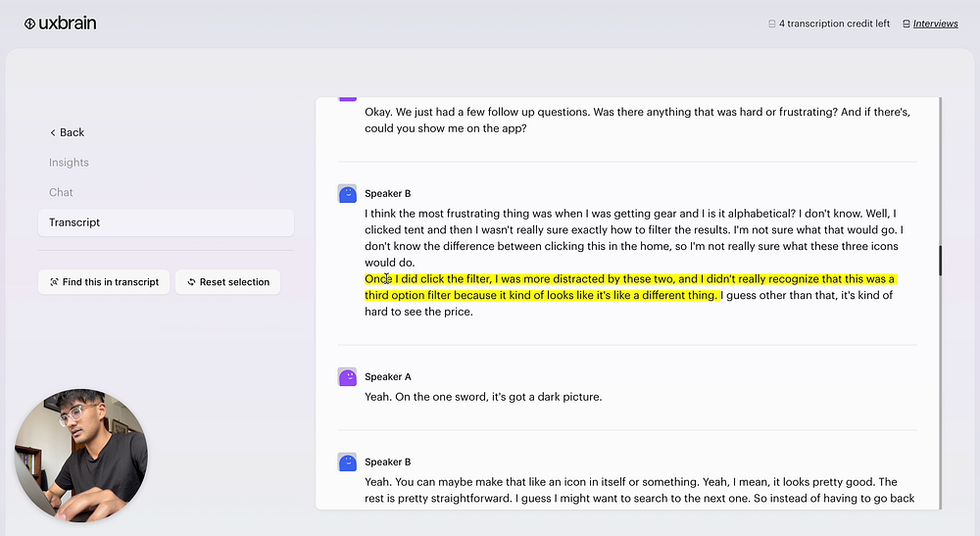The image size is (980, 536).
Task: Click the transcription credit icon
Action: [772, 24]
